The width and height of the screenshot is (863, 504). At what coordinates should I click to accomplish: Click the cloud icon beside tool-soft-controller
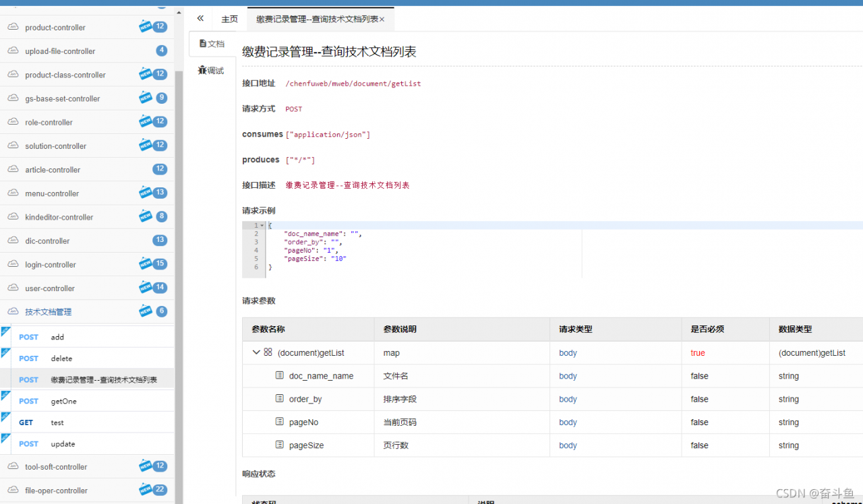(x=13, y=466)
